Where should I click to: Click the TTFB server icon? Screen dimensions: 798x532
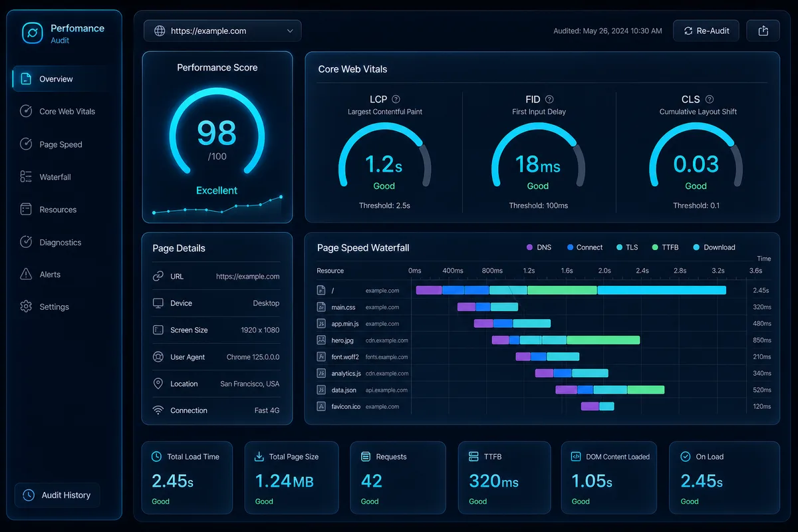coord(473,457)
